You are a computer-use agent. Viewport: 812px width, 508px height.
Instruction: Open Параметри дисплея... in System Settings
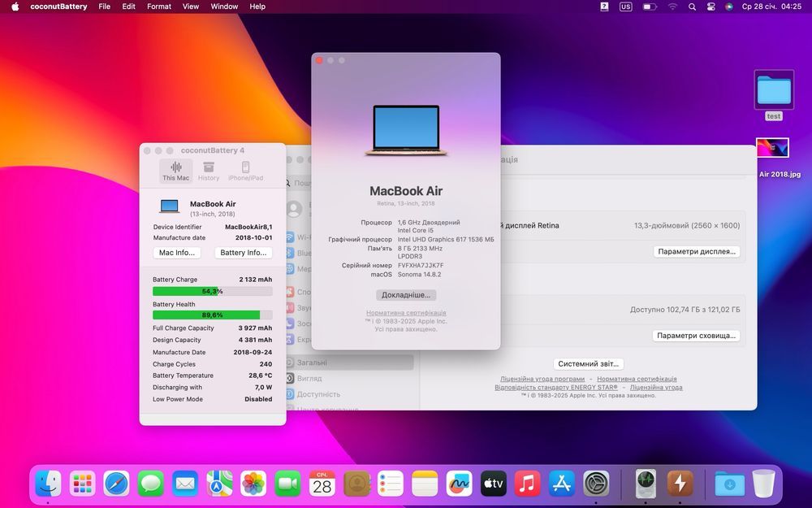(697, 251)
